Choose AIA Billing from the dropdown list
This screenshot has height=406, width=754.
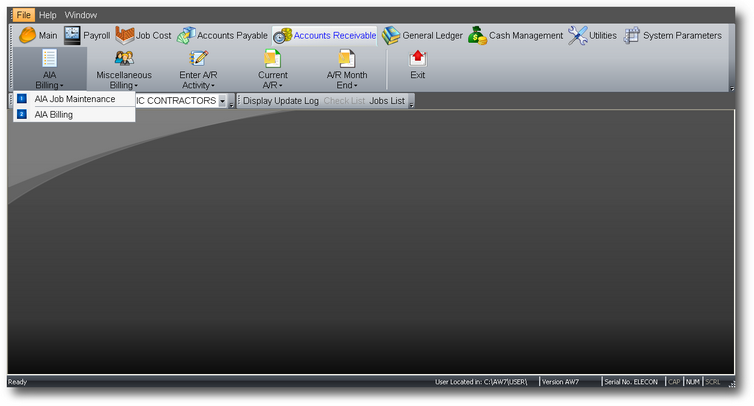pos(75,114)
